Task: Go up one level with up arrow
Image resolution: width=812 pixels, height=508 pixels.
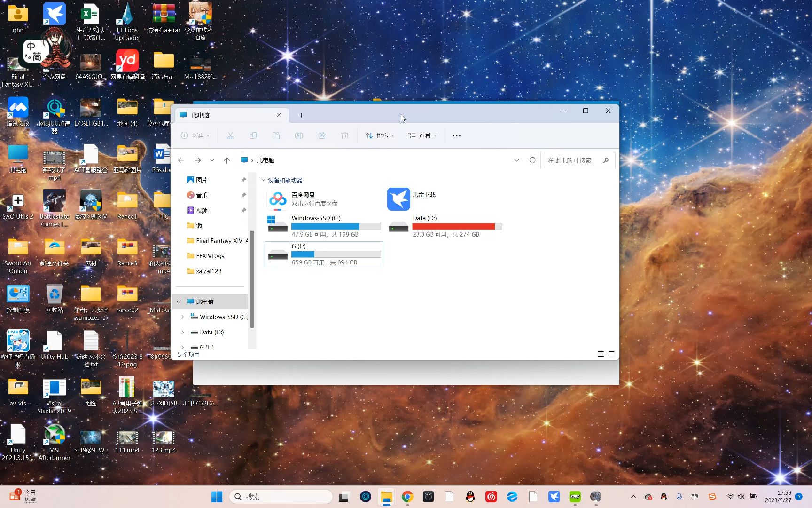Action: pyautogui.click(x=227, y=160)
